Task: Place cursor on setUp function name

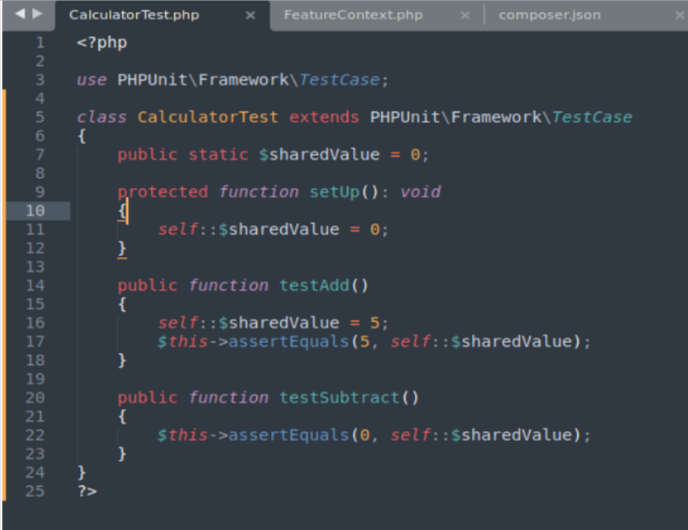Action: pyautogui.click(x=334, y=192)
